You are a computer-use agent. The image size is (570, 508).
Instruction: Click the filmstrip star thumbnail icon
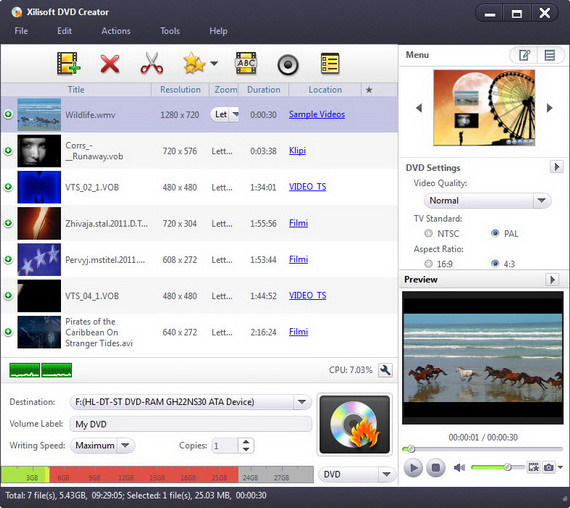tap(533, 467)
